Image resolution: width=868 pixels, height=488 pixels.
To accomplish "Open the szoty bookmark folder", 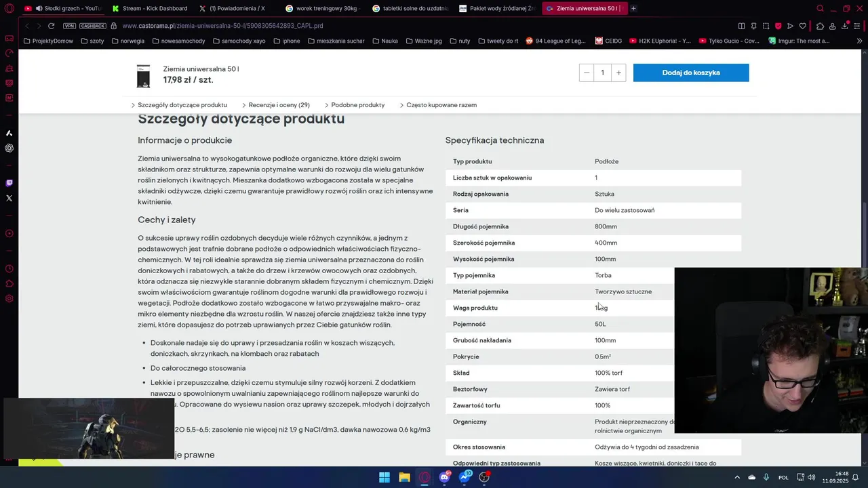I will tap(92, 41).
